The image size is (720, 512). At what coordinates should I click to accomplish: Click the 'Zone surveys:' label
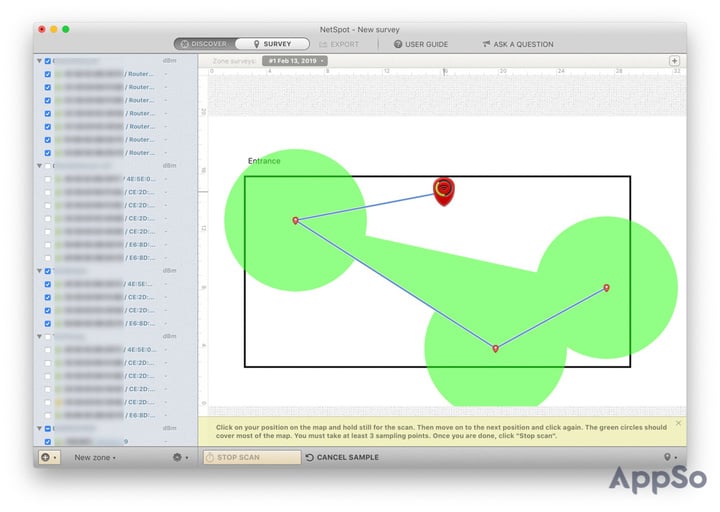pyautogui.click(x=235, y=61)
